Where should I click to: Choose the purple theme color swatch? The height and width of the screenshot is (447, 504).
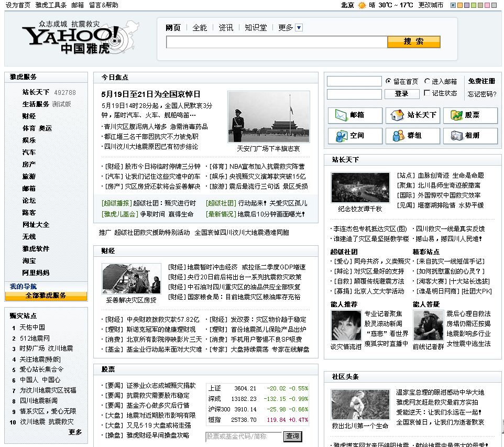click(467, 5)
